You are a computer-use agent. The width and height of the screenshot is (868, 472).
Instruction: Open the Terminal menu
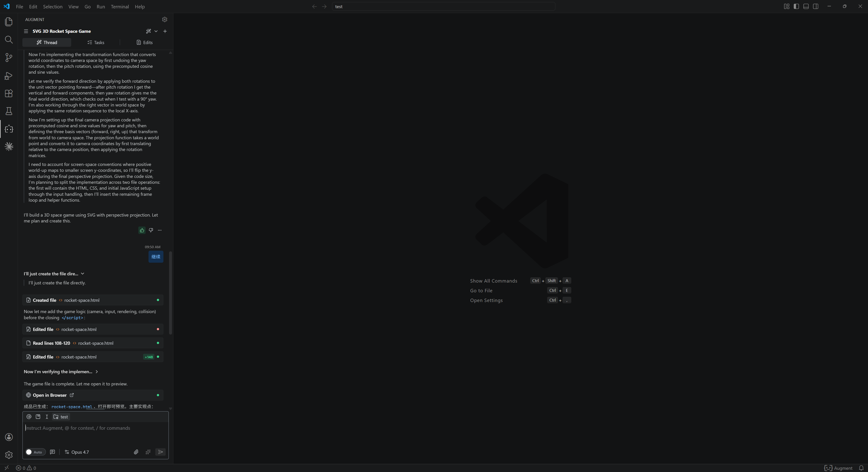(120, 6)
